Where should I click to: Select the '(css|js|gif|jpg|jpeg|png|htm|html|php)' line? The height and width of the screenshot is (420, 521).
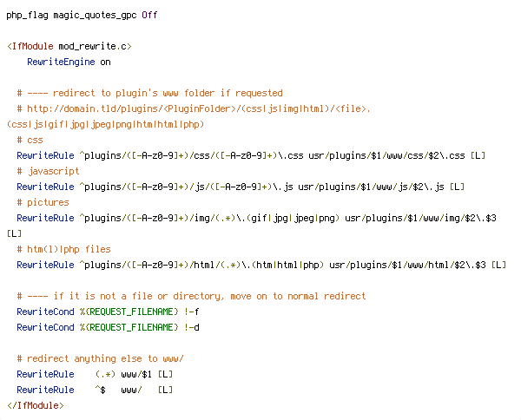click(x=105, y=124)
